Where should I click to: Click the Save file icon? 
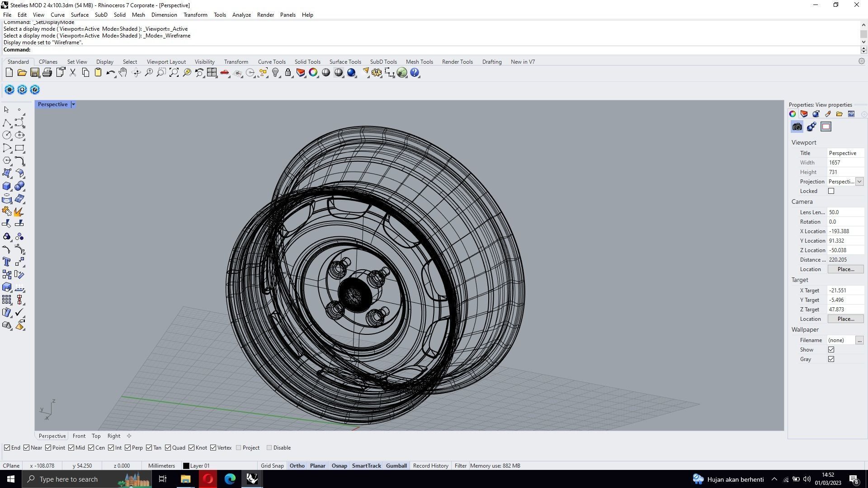coord(34,73)
